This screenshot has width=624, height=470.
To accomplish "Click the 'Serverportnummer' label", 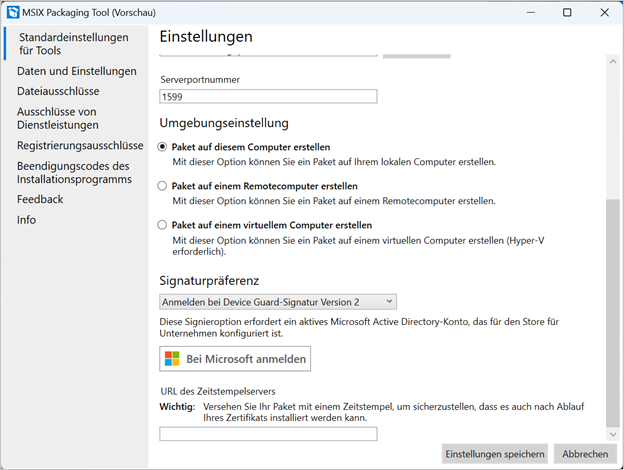I will coord(200,80).
